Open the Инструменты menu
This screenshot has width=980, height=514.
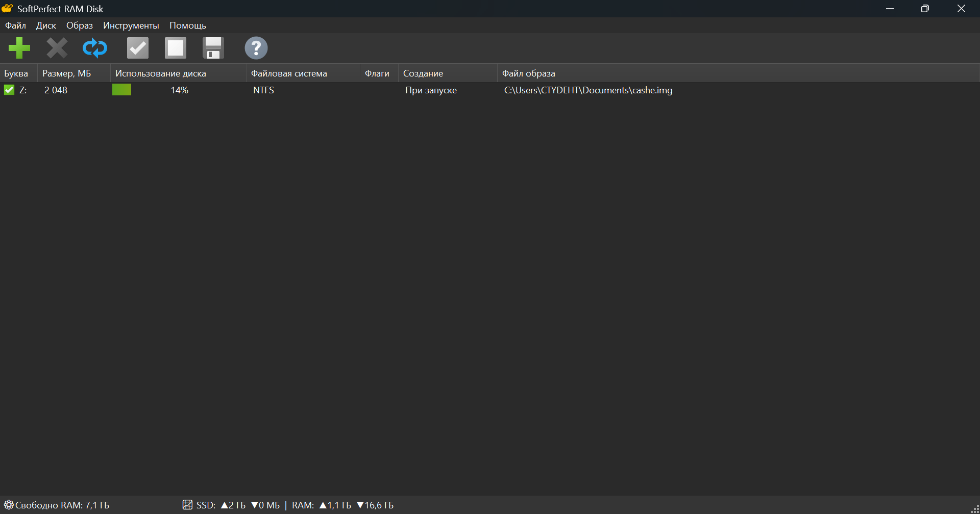click(131, 25)
